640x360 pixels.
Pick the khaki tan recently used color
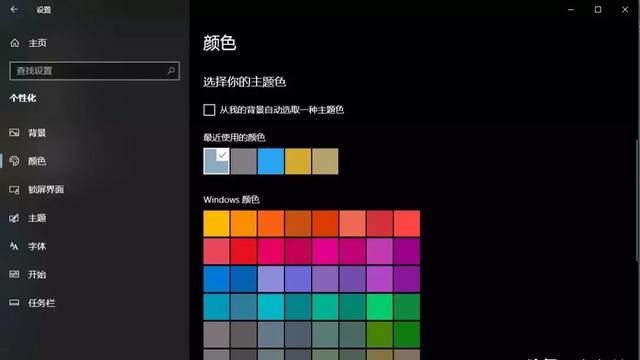tap(325, 161)
